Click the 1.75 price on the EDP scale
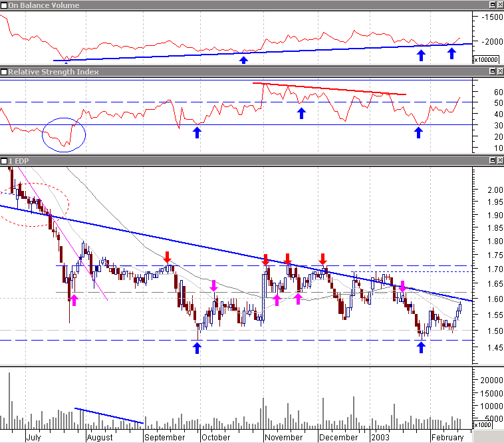This screenshot has width=504, height=443. [x=495, y=255]
